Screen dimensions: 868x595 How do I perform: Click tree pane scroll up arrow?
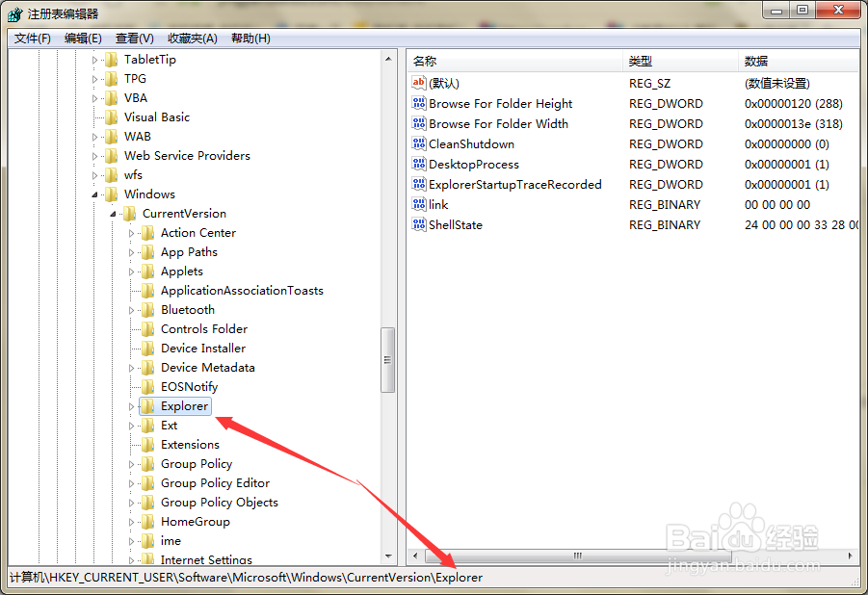pyautogui.click(x=388, y=59)
